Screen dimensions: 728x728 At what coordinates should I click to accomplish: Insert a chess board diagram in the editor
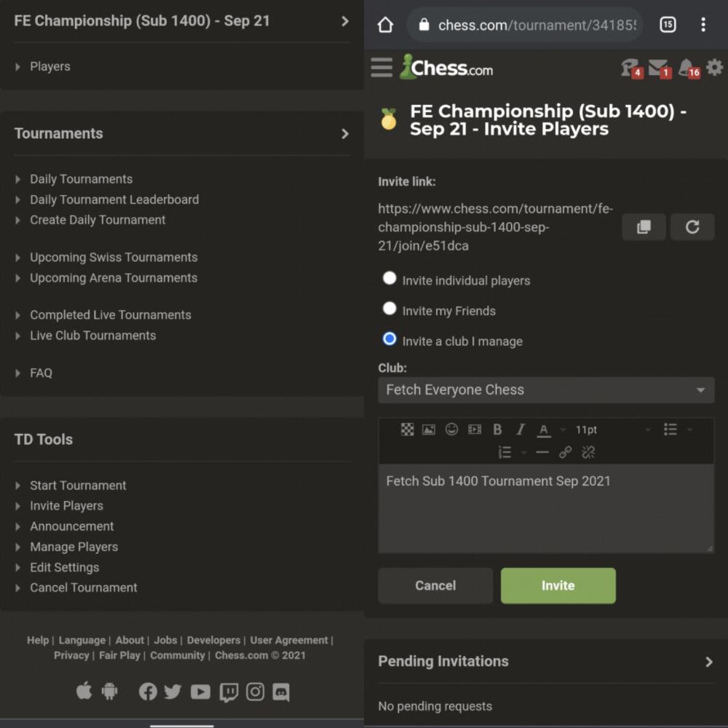pyautogui.click(x=407, y=430)
